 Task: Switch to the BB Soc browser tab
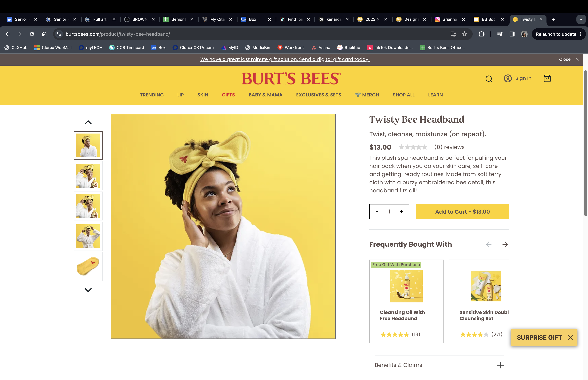[x=489, y=19]
